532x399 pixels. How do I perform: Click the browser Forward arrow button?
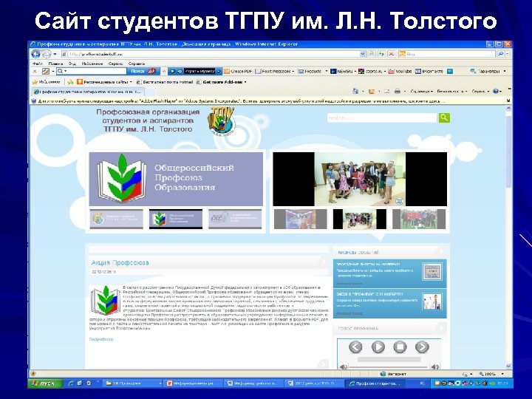47,54
